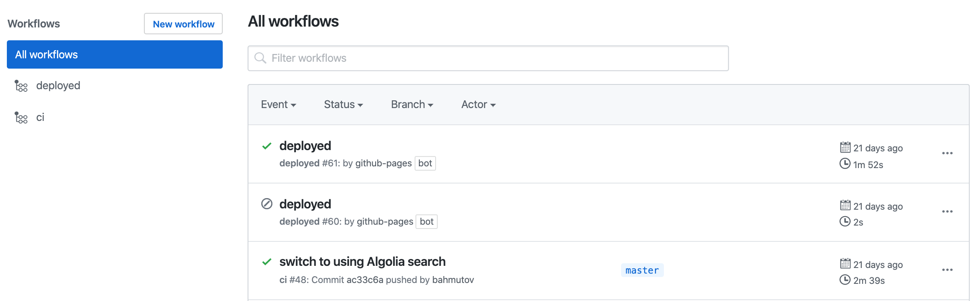
Task: Focus the 'Filter workflows' search field
Action: 488,58
